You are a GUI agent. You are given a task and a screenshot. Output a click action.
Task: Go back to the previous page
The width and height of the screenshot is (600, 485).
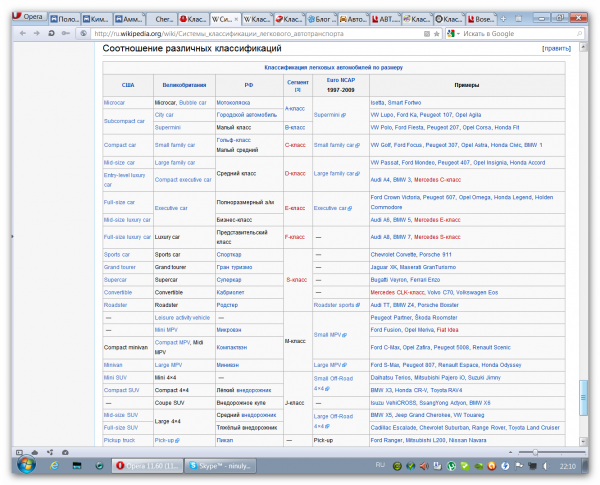pyautogui.click(x=23, y=34)
